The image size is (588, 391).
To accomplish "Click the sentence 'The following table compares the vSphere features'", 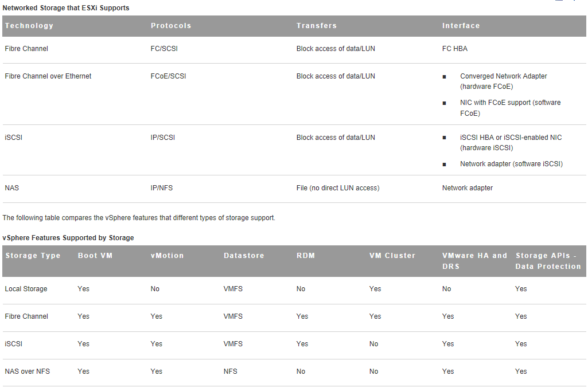I will pyautogui.click(x=139, y=218).
